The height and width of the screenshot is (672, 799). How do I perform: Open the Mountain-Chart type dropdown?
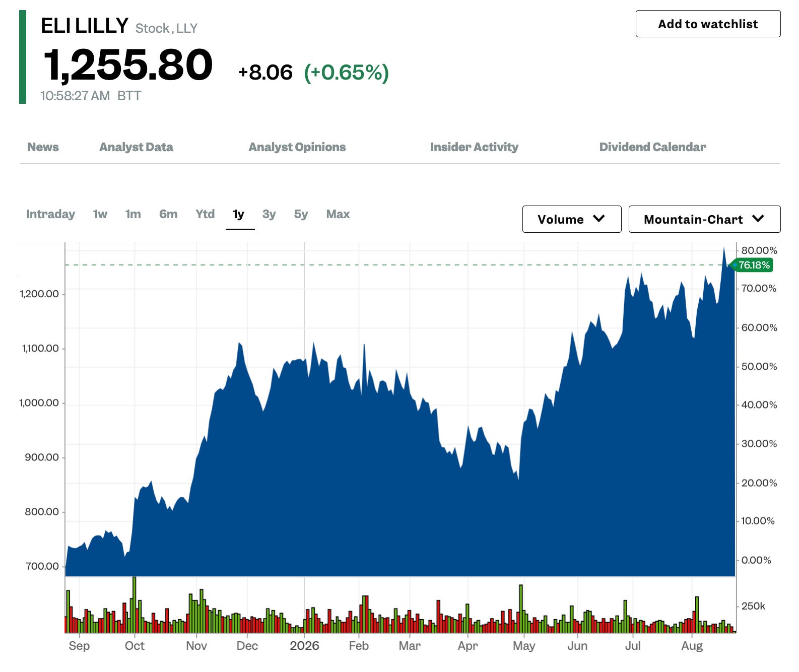click(704, 219)
